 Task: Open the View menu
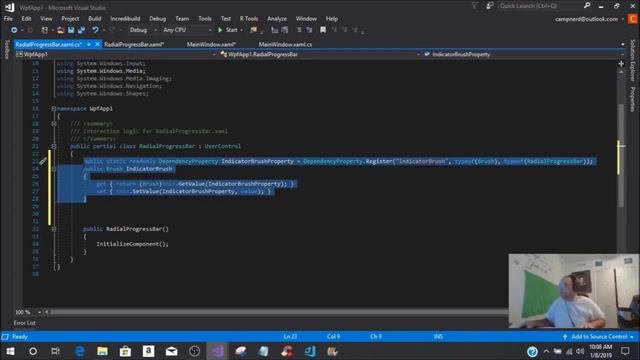(x=46, y=19)
